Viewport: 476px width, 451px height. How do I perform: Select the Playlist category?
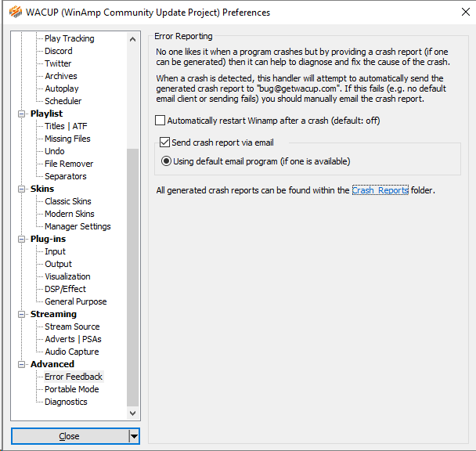[x=46, y=114]
